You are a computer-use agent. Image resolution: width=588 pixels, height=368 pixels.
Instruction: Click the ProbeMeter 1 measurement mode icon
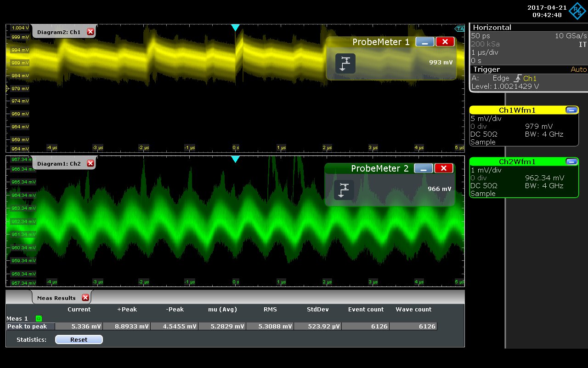click(x=345, y=63)
